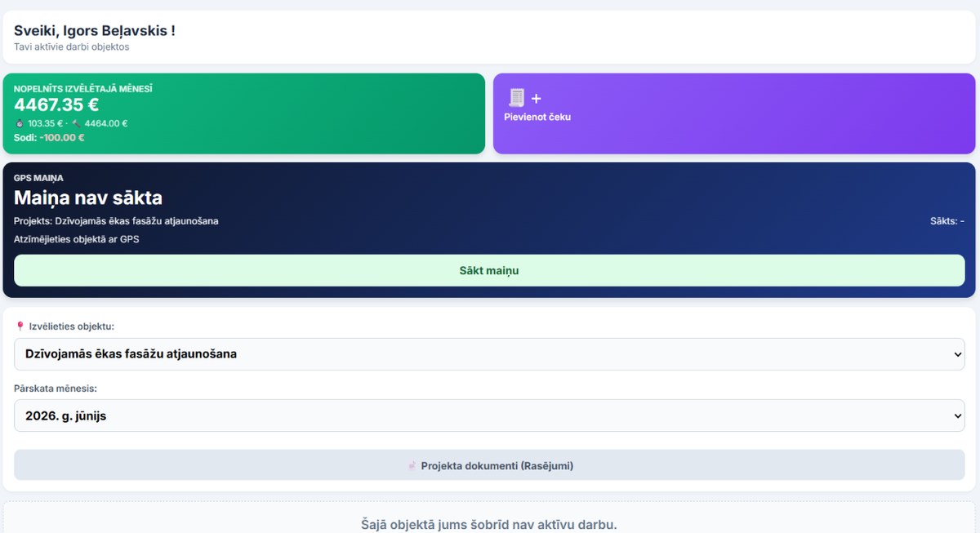Image resolution: width=980 pixels, height=533 pixels.
Task: Open the Pievienot čeku card
Action: pos(734,113)
